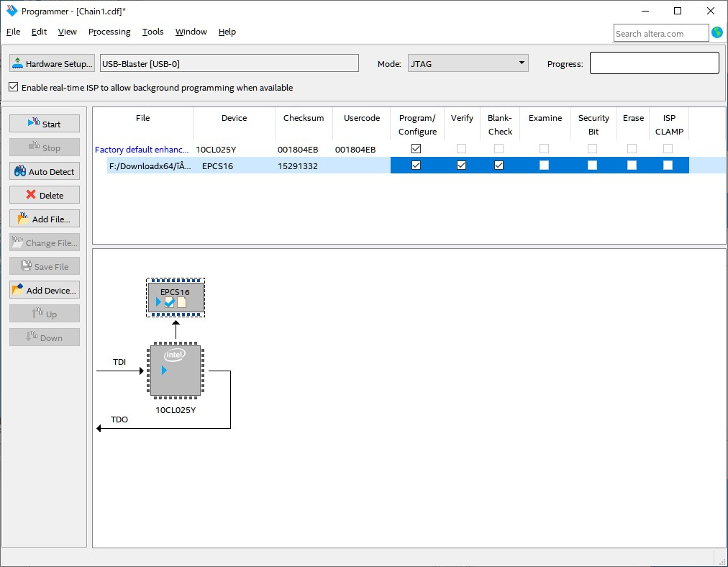Click the Security Bit column header
Screen dimensions: 728x567
(593, 124)
